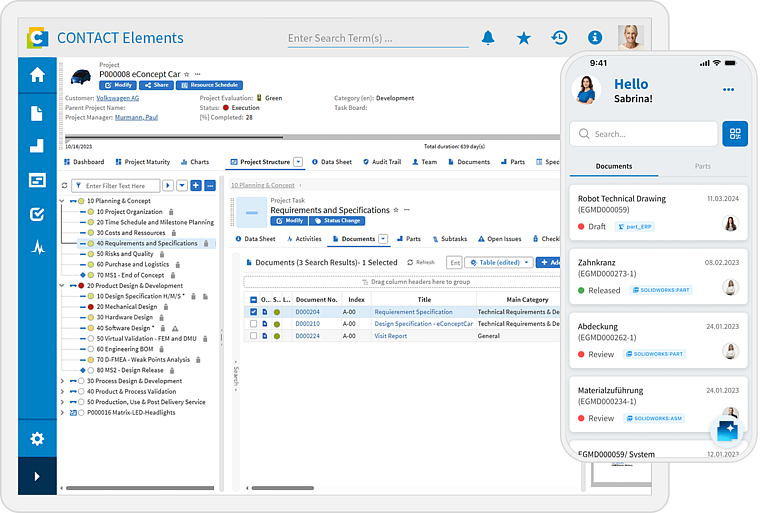The height and width of the screenshot is (513, 768).
Task: Open Volkswagen AG customer link
Action: click(x=118, y=98)
